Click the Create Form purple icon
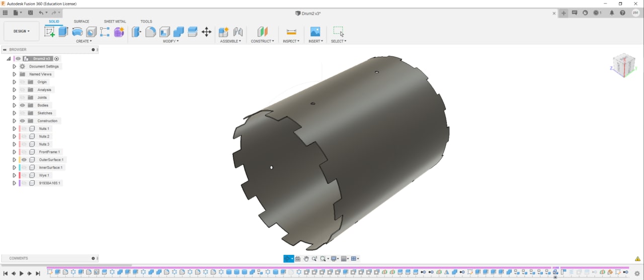The height and width of the screenshot is (280, 644). pos(119,32)
